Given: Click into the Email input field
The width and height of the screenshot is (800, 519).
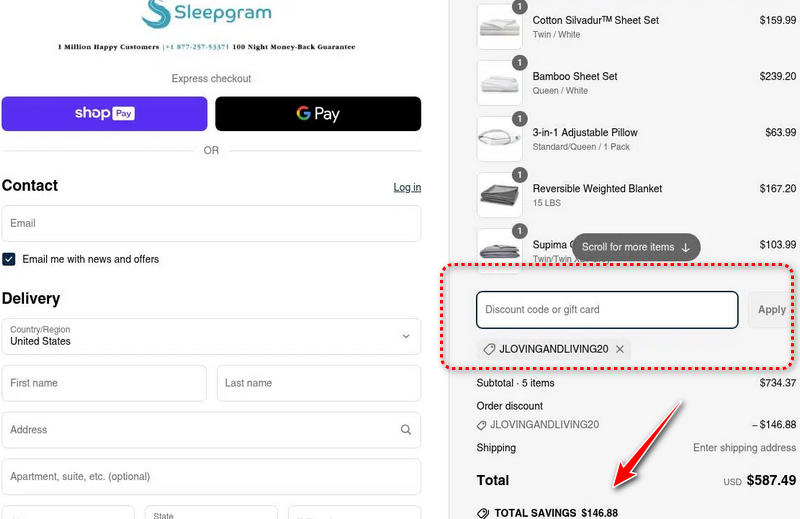Looking at the screenshot, I should click(x=211, y=224).
